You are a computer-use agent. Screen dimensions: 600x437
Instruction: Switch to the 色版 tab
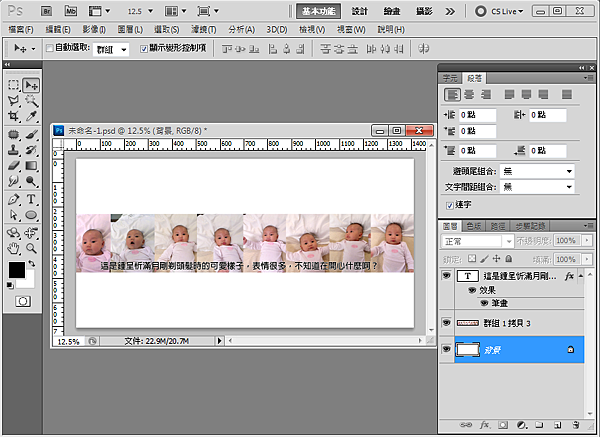pyautogui.click(x=474, y=226)
